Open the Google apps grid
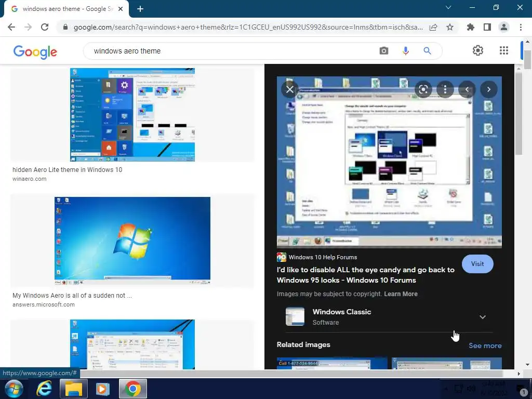 (x=504, y=50)
